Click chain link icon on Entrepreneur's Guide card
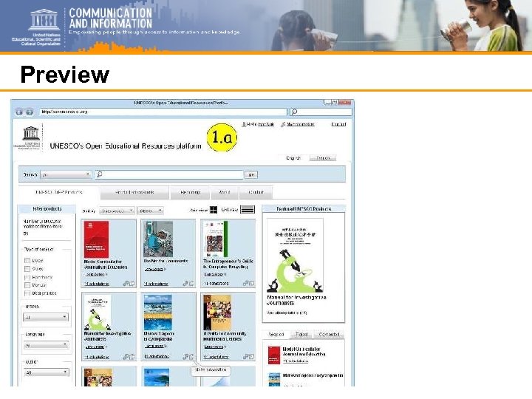Image resolution: width=532 pixels, height=399 pixels. point(245,283)
